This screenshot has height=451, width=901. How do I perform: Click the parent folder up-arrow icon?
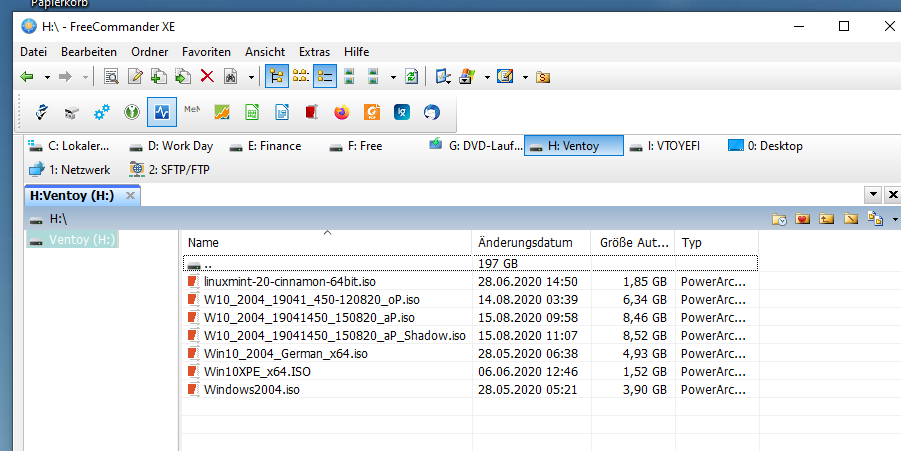pyautogui.click(x=826, y=219)
